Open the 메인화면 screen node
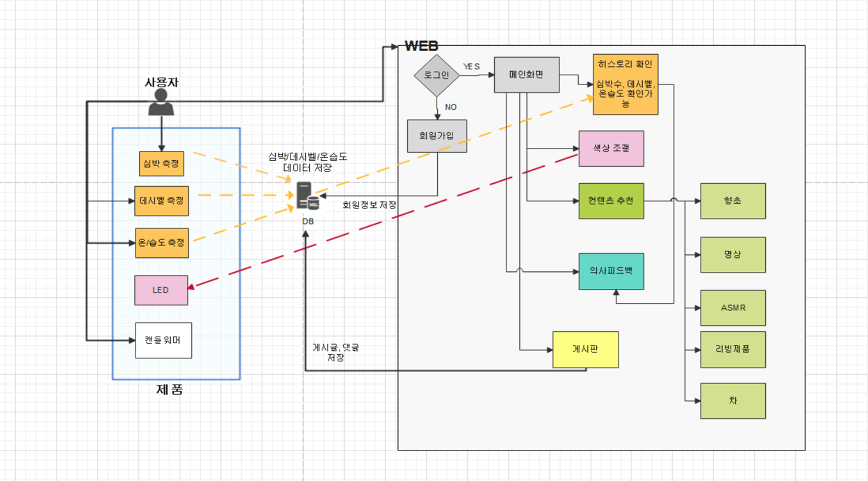This screenshot has height=481, width=868. coord(526,74)
